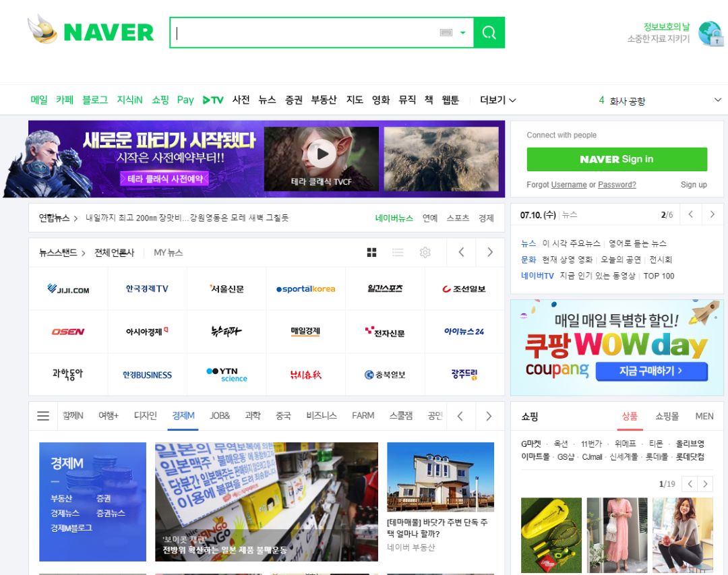Open the 연예 news category
The width and height of the screenshot is (728, 575).
point(430,218)
